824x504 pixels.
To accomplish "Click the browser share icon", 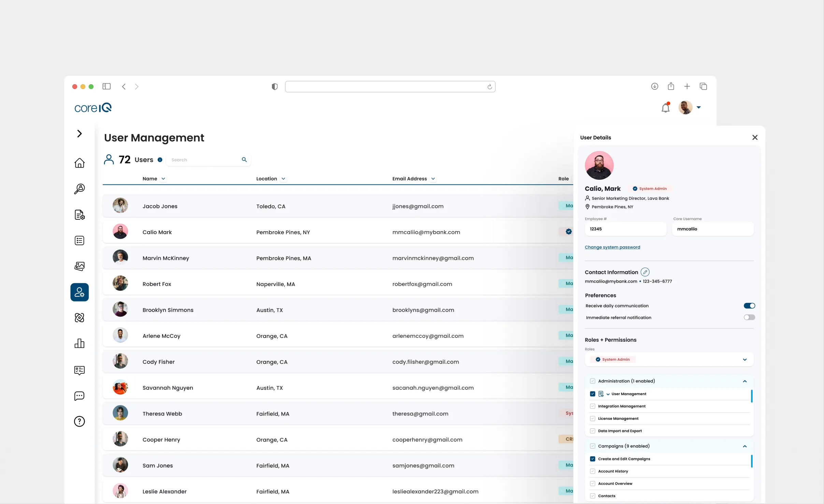I will pyautogui.click(x=671, y=86).
